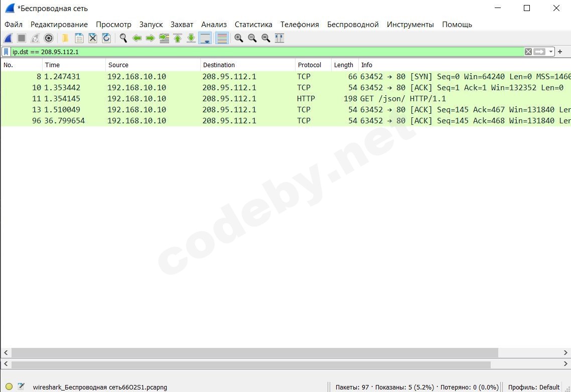This screenshot has width=571, height=392.
Task: Zoom out packet list text
Action: click(252, 38)
